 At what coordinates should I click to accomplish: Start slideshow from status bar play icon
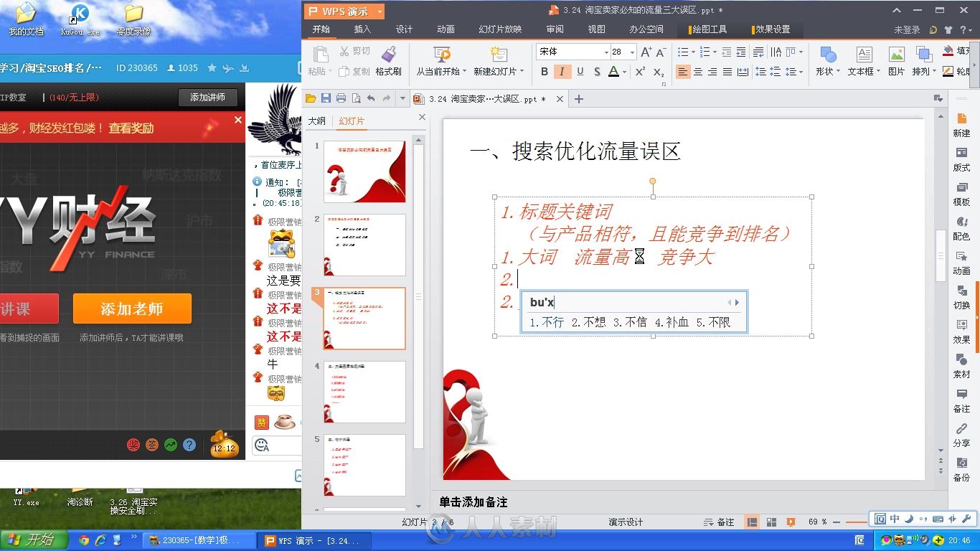(x=791, y=522)
